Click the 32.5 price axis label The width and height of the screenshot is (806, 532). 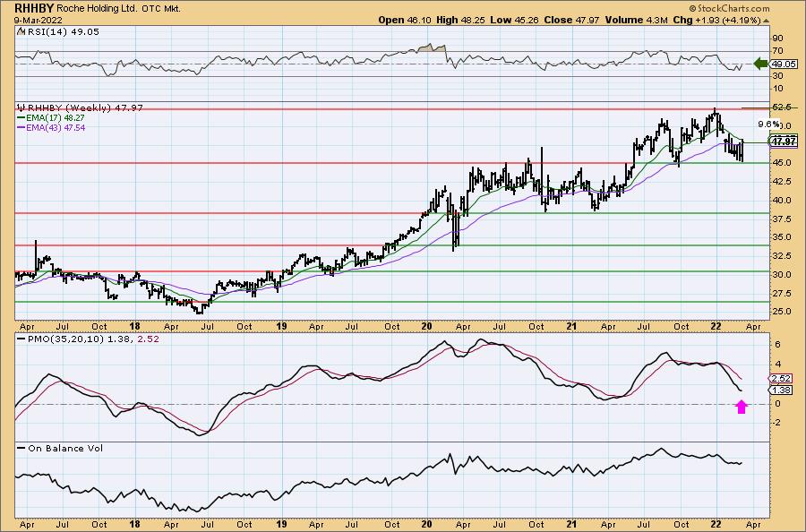click(781, 256)
